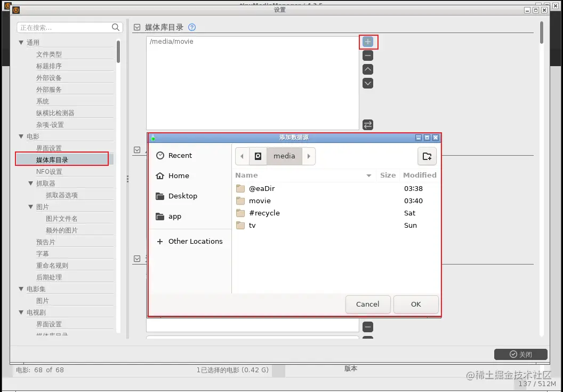Collapse the 抓取器 tree node

click(31, 183)
